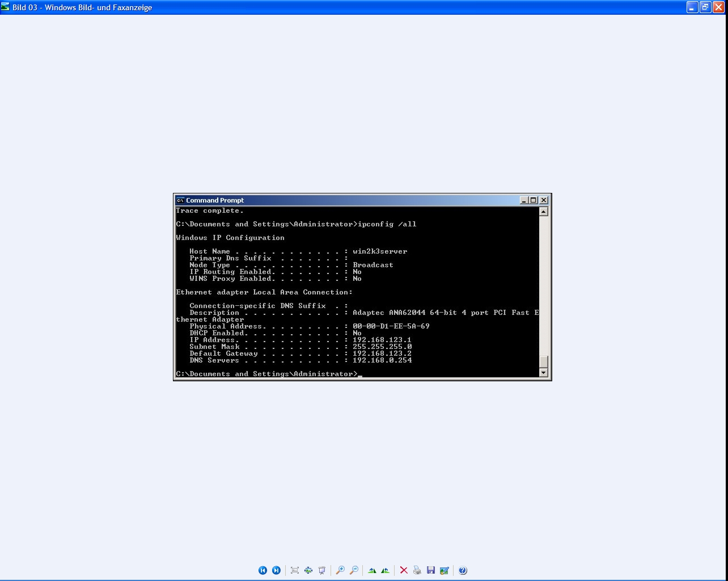Click the Best Fit view icon
Image resolution: width=728 pixels, height=581 pixels.
point(295,570)
